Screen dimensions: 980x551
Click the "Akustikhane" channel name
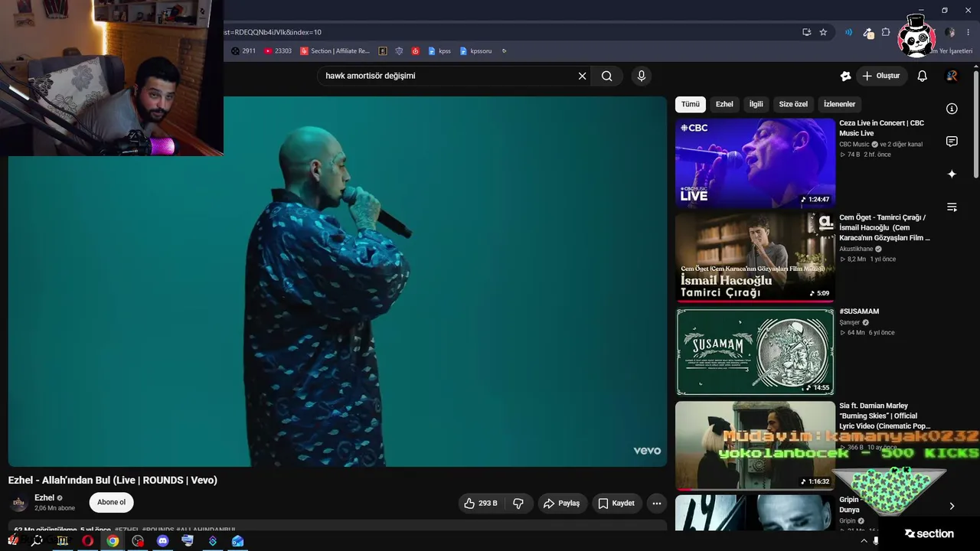tap(856, 249)
